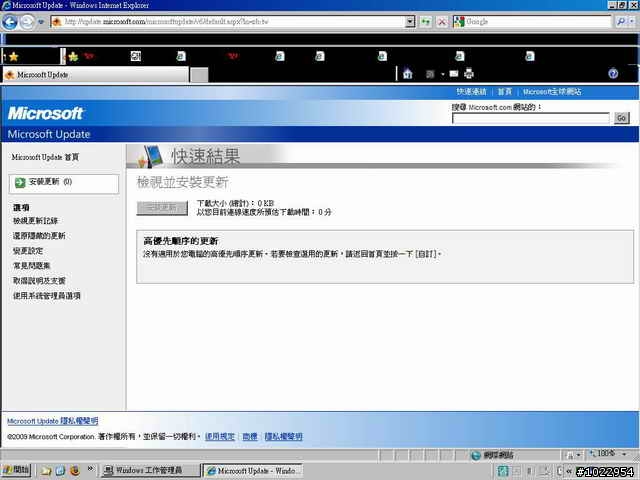Open 常見問題集 in the sidebar
This screenshot has width=640, height=480.
point(31,266)
